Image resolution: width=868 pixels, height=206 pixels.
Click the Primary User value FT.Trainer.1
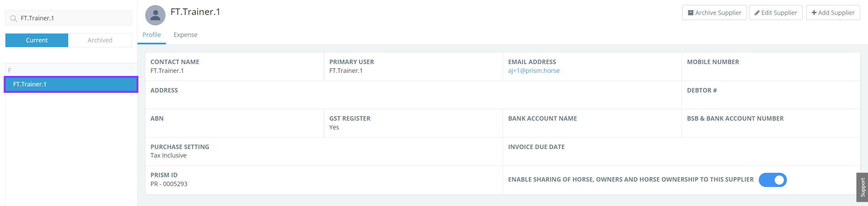click(346, 71)
